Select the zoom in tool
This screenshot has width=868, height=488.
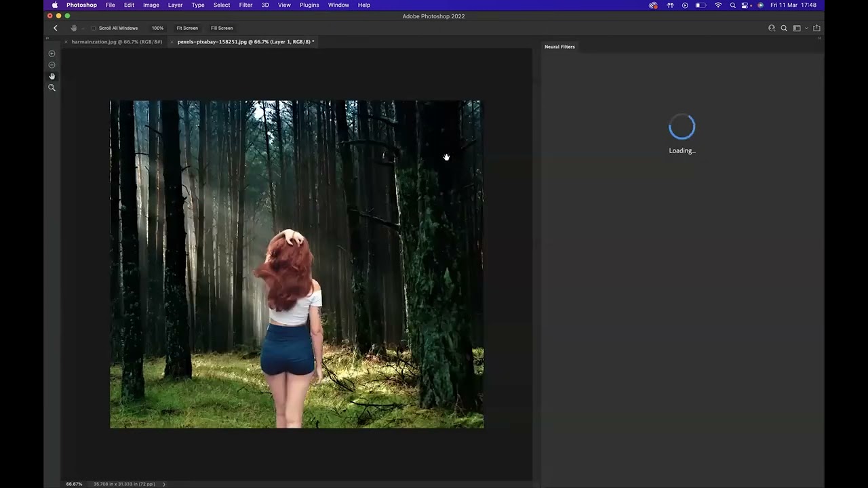[52, 54]
